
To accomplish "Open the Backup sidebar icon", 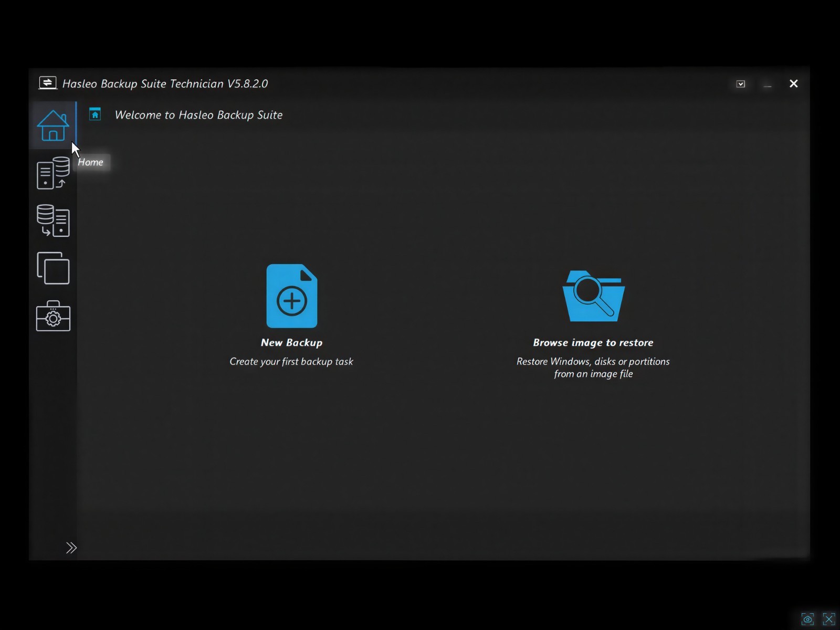I will click(x=53, y=173).
